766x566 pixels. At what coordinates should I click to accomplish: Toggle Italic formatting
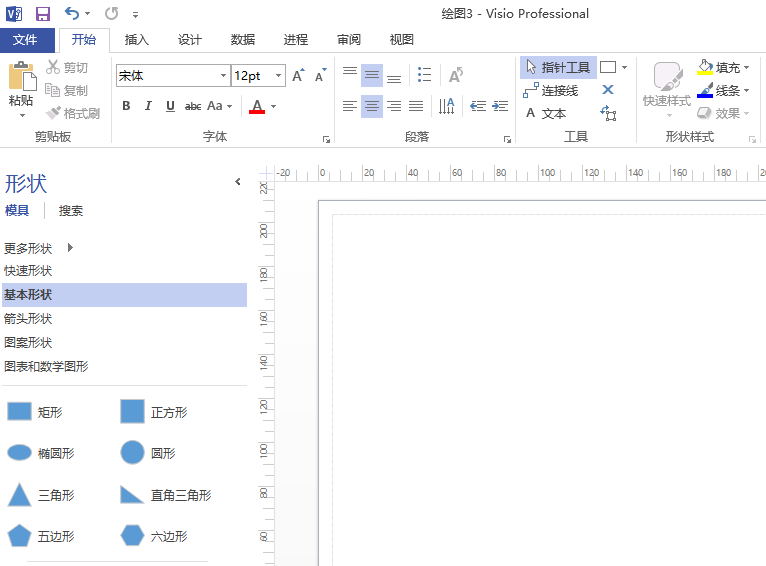tap(148, 106)
